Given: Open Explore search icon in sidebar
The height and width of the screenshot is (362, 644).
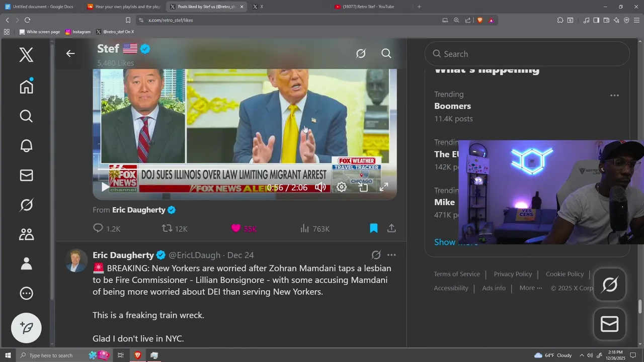Looking at the screenshot, I should coord(26,116).
